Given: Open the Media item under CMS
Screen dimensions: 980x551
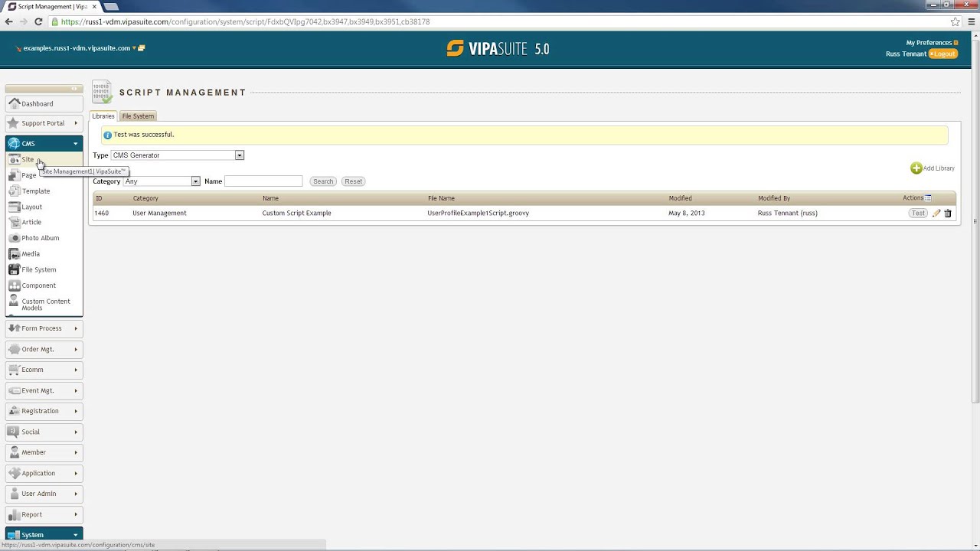Looking at the screenshot, I should (31, 254).
